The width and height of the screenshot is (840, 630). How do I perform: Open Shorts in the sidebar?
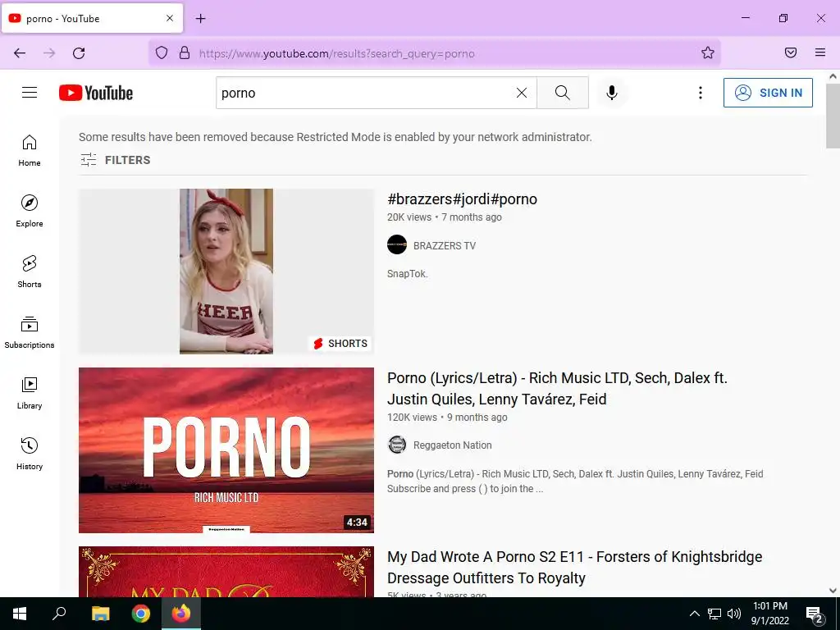click(30, 272)
